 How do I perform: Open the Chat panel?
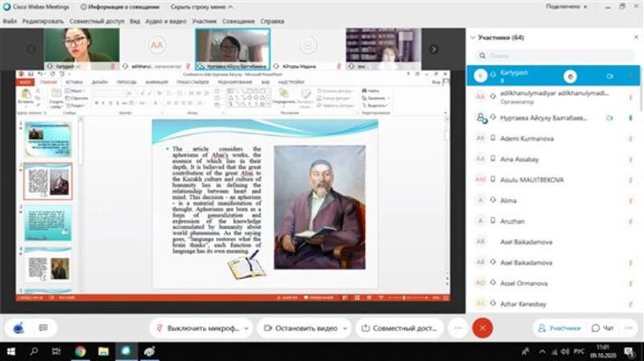(x=603, y=328)
